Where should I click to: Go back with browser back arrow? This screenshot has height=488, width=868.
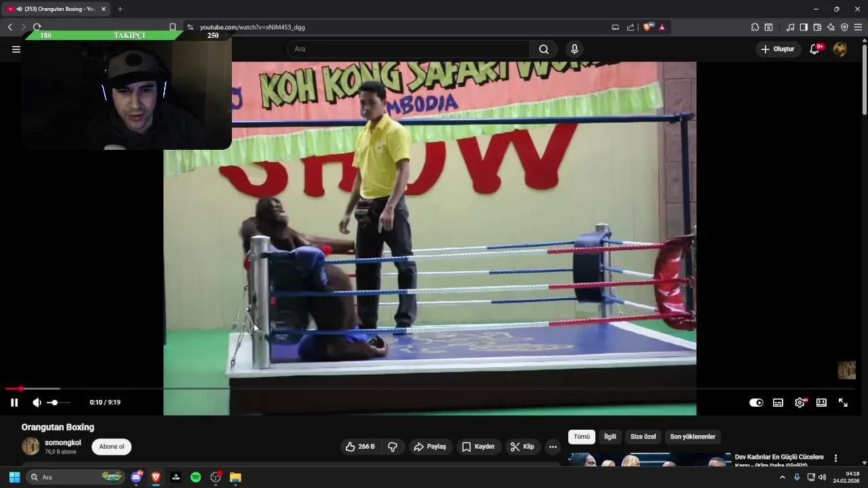pyautogui.click(x=9, y=27)
